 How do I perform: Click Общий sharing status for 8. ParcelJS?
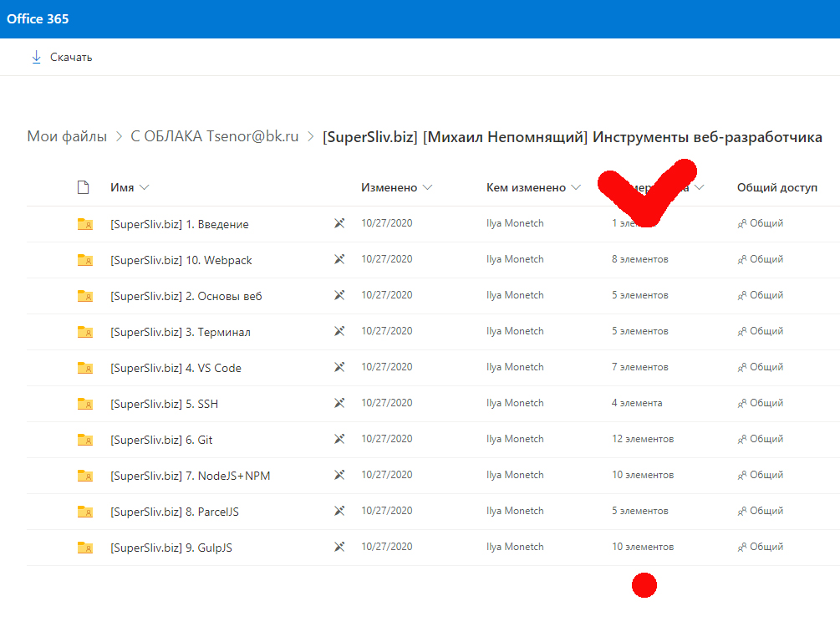[760, 510]
